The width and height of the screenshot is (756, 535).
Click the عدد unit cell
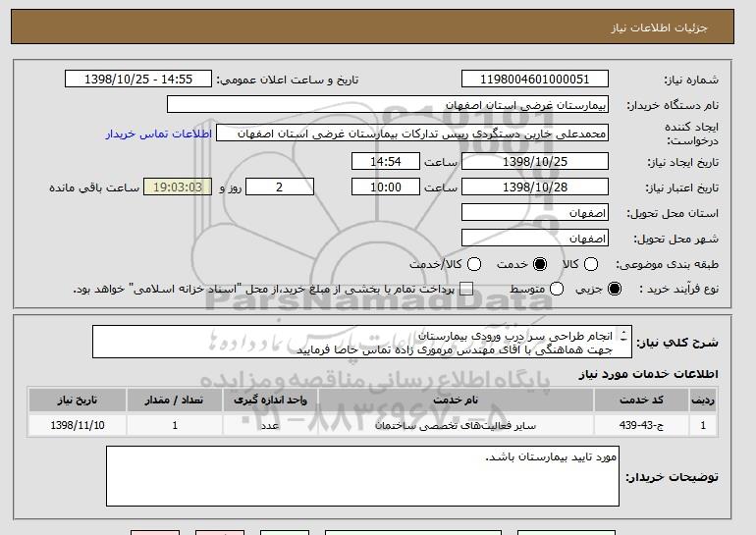tap(270, 425)
